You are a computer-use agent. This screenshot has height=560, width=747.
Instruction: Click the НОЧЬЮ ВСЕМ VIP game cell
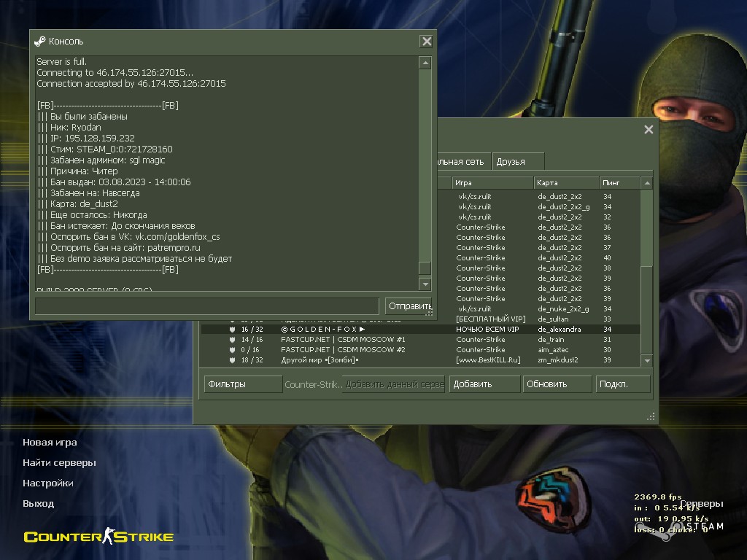click(x=487, y=330)
